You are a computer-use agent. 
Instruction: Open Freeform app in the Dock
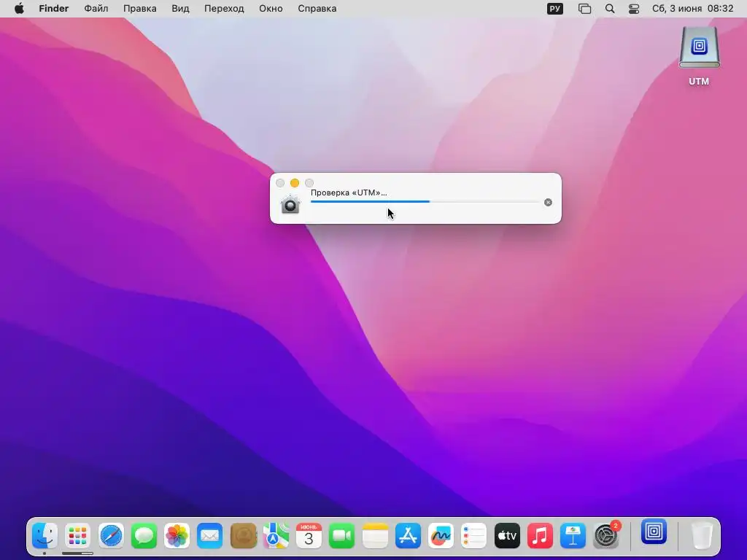(x=441, y=536)
